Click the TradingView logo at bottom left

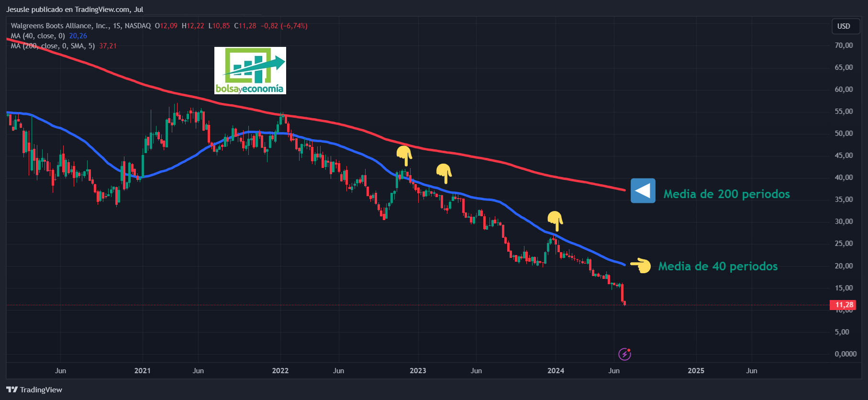(34, 389)
